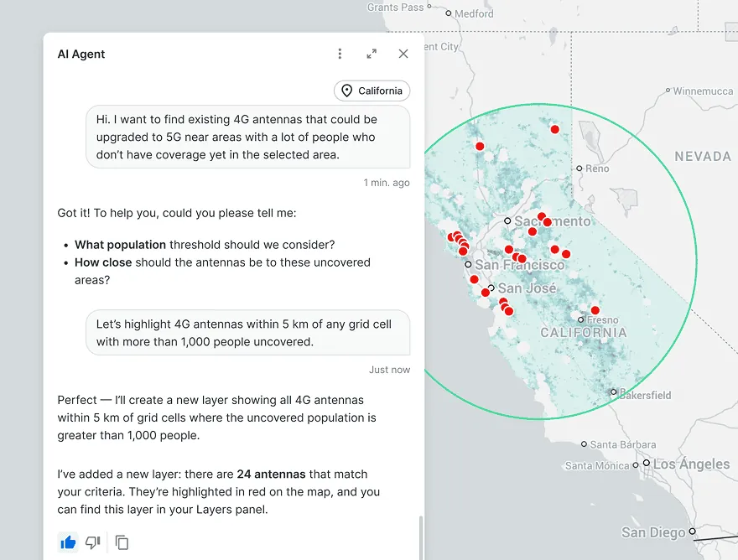
Task: Copy the agent's latest response
Action: tap(122, 542)
